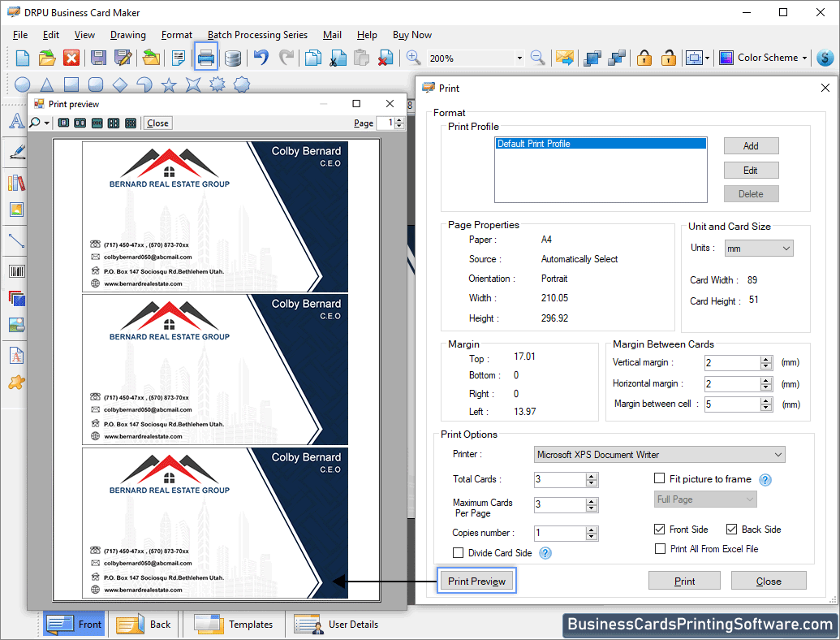Screen dimensions: 840x640
Task: Click the Maximum Cards Per Page field
Action: pos(560,504)
